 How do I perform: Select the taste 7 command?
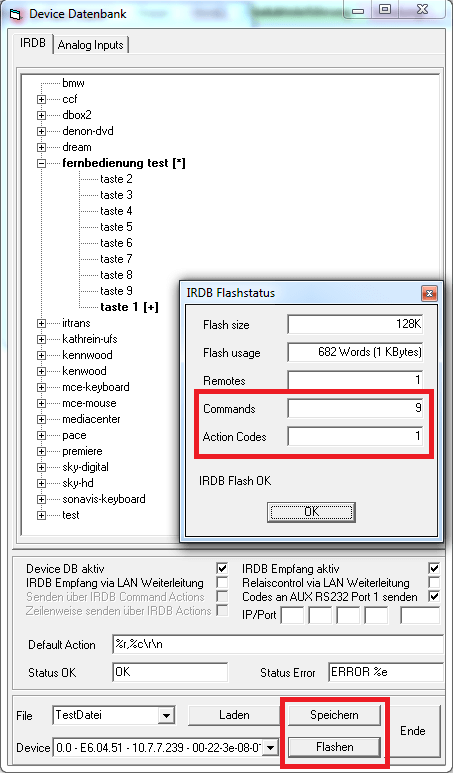tap(116, 259)
